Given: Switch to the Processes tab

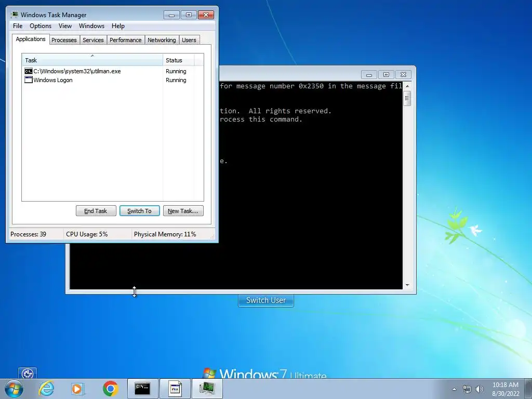Looking at the screenshot, I should [x=64, y=40].
